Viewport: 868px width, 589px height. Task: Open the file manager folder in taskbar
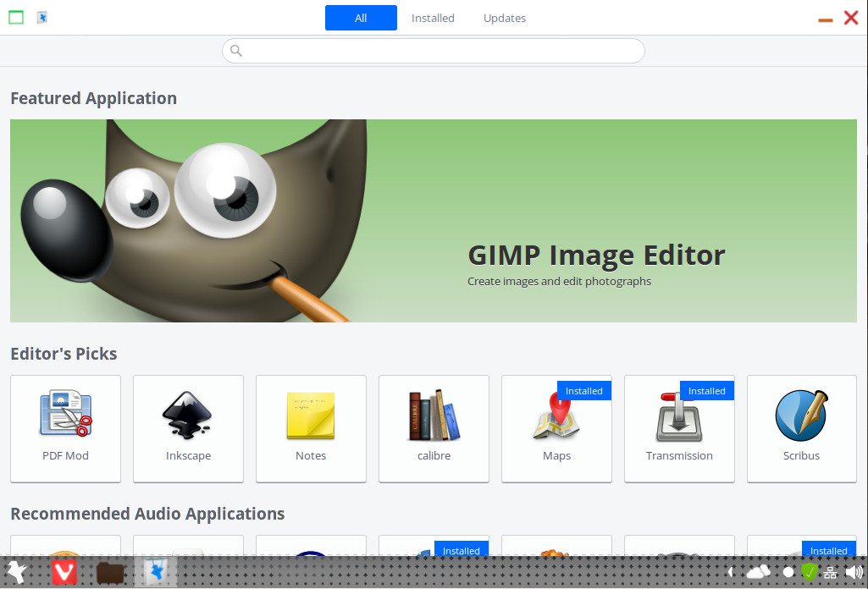point(111,573)
